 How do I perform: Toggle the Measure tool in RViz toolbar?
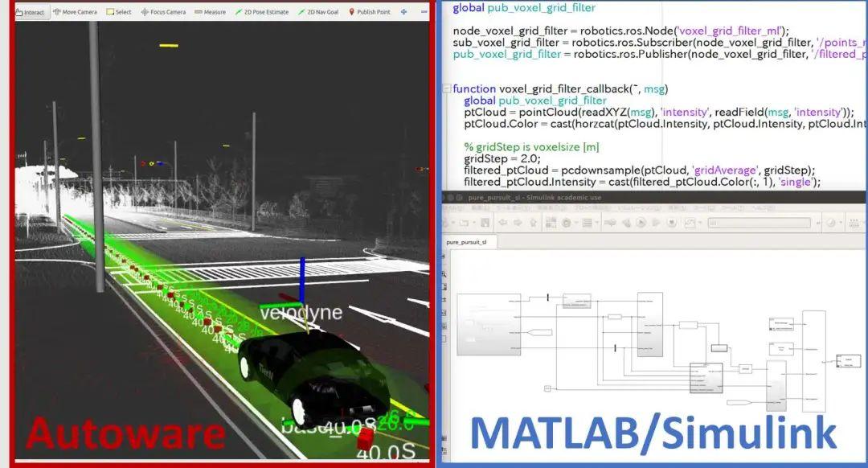(211, 12)
